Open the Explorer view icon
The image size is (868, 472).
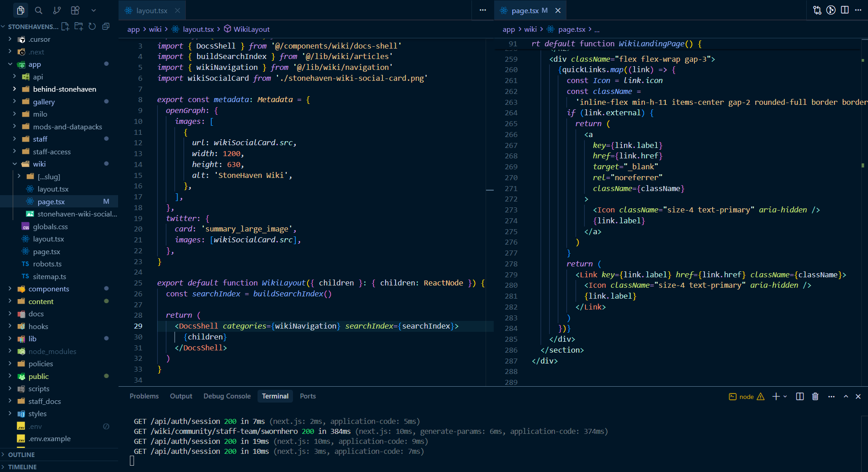[x=20, y=10]
